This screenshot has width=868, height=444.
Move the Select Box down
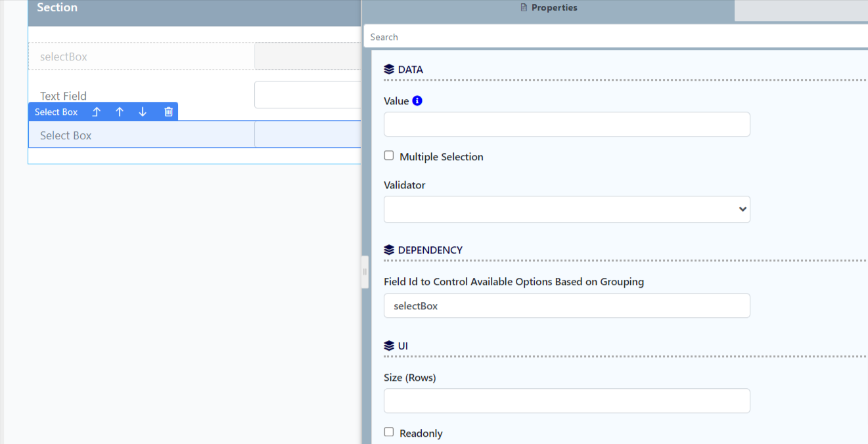pyautogui.click(x=143, y=112)
